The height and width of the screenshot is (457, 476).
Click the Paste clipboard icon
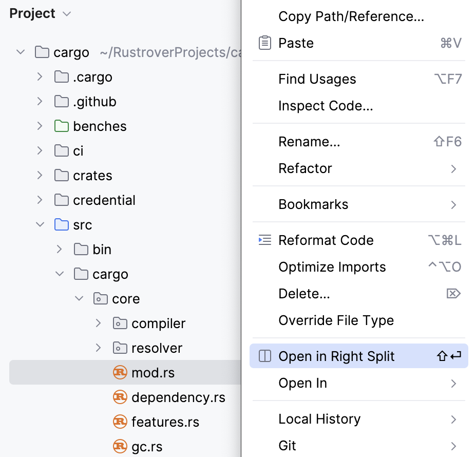click(264, 43)
